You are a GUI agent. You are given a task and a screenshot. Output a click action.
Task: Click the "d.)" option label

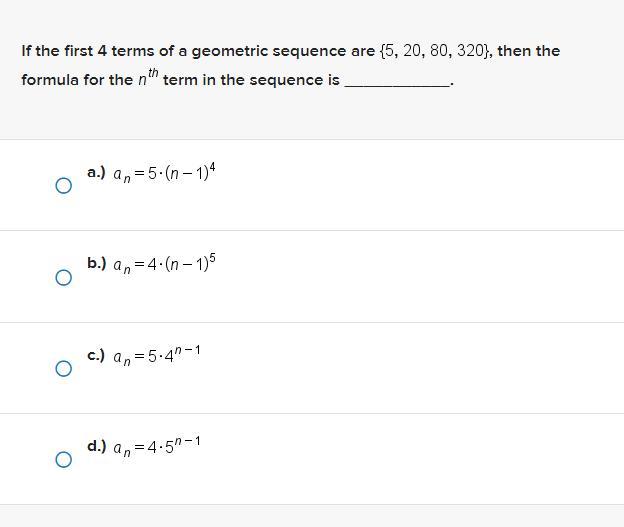pos(96,446)
